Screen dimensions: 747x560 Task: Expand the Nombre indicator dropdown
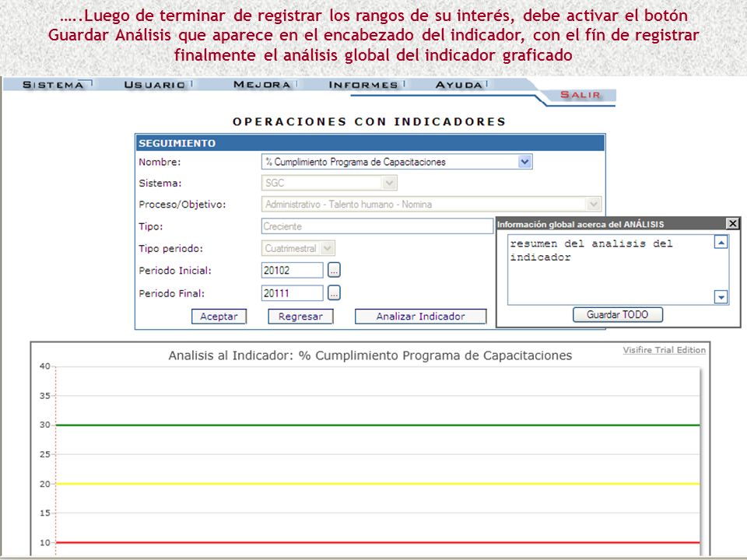(x=524, y=162)
